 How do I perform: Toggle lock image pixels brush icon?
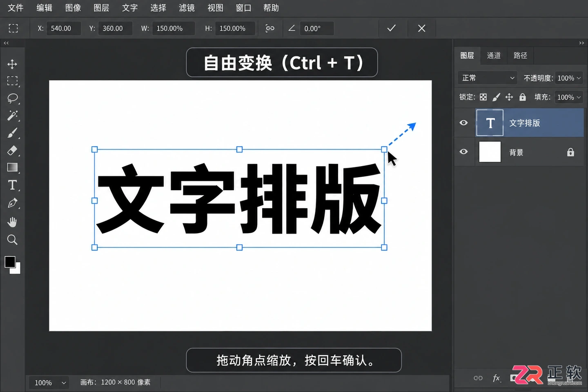click(496, 97)
